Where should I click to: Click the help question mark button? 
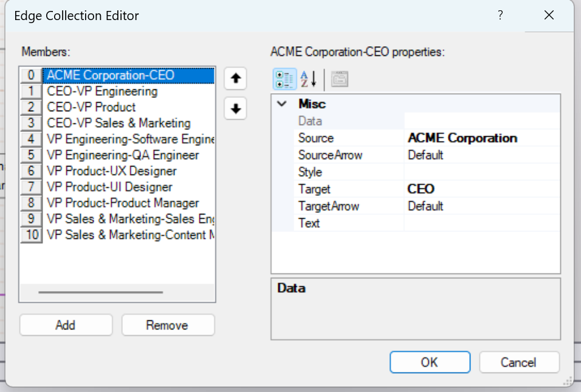coord(500,15)
